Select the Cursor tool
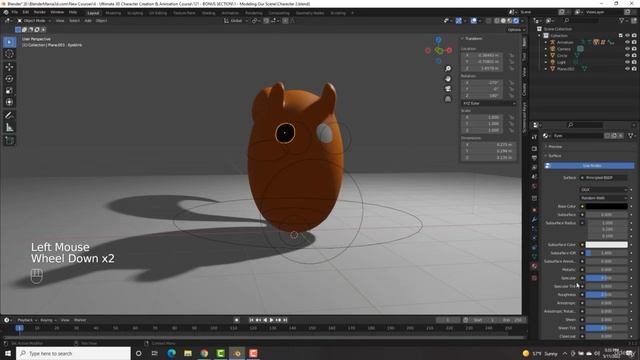This screenshot has width=640, height=360. [9, 54]
